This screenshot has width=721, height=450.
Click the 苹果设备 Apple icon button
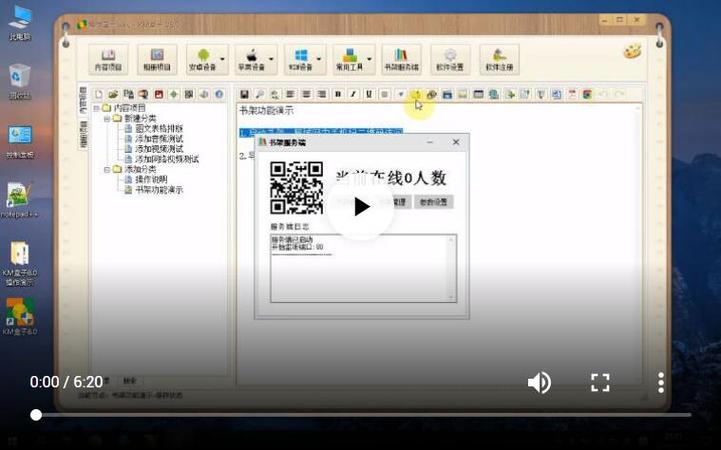252,59
